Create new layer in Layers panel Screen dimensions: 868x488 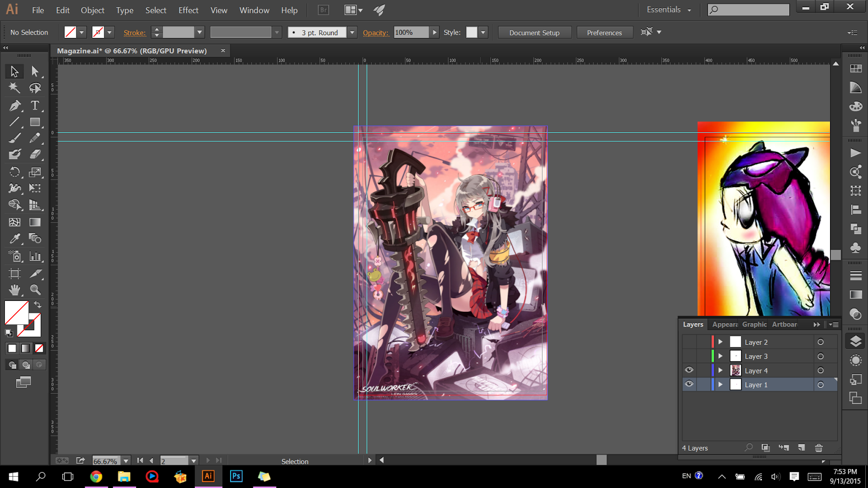point(801,448)
